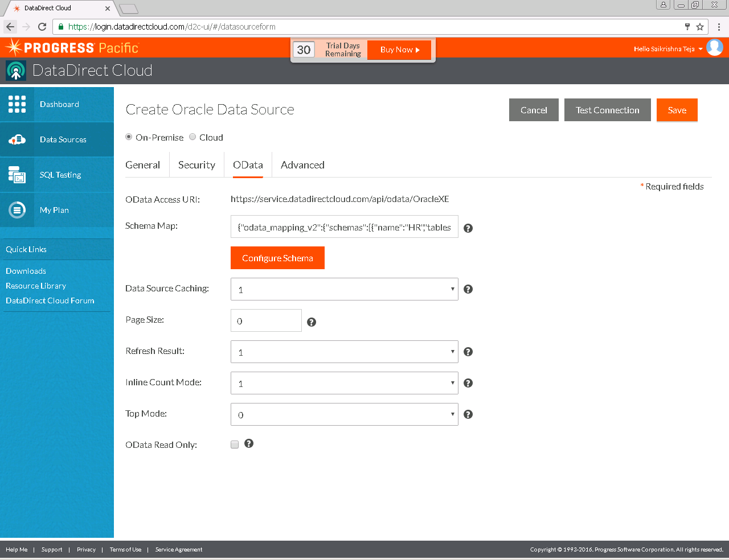Open help for Inline Count Mode
The height and width of the screenshot is (560, 729).
(x=468, y=383)
